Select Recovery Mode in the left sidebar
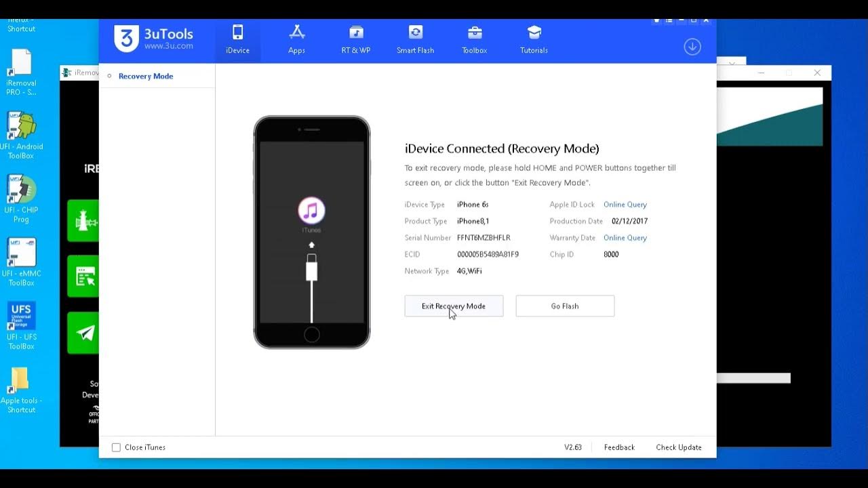 click(x=146, y=76)
